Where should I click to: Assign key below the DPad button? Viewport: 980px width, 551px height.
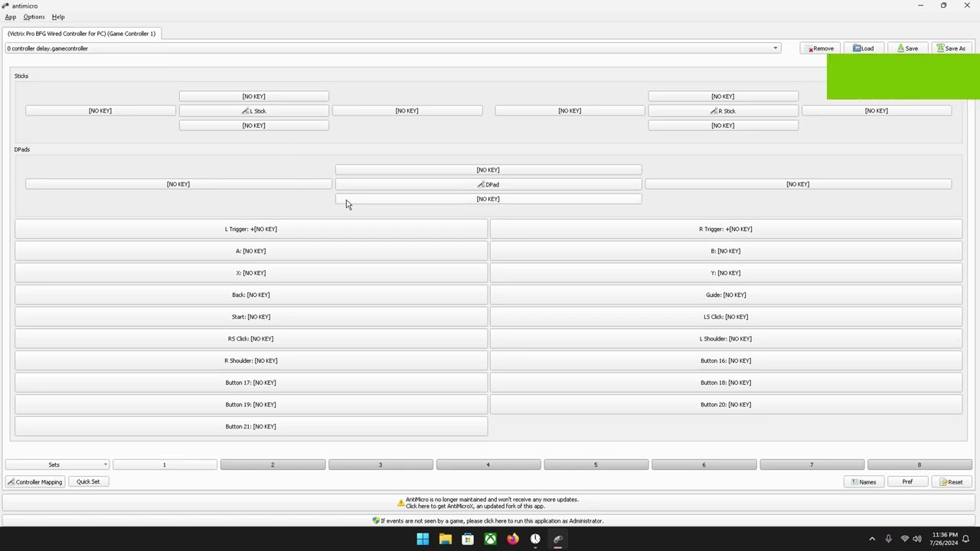click(x=488, y=199)
